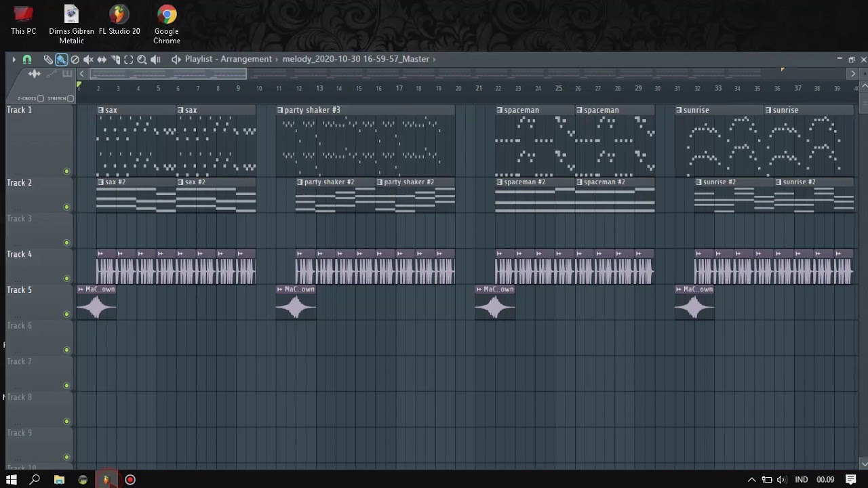Viewport: 868px width, 488px height.
Task: Open menu of first sax clip
Action: pyautogui.click(x=100, y=110)
